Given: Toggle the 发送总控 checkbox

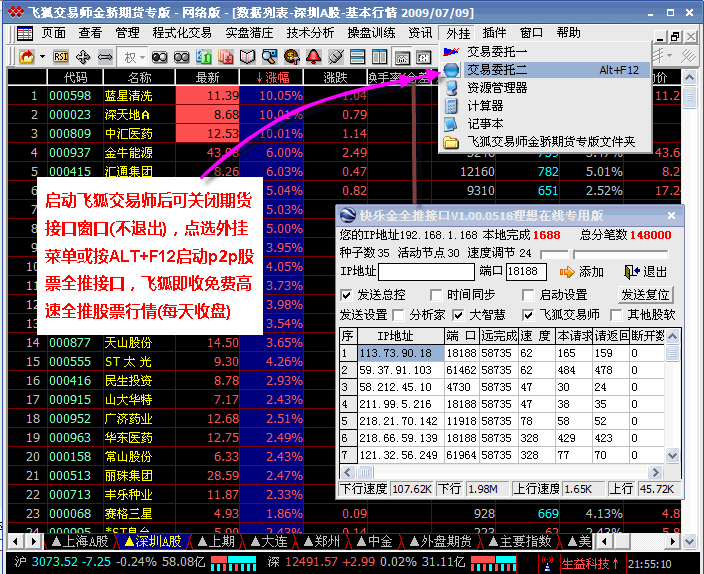Looking at the screenshot, I should pyautogui.click(x=346, y=295).
